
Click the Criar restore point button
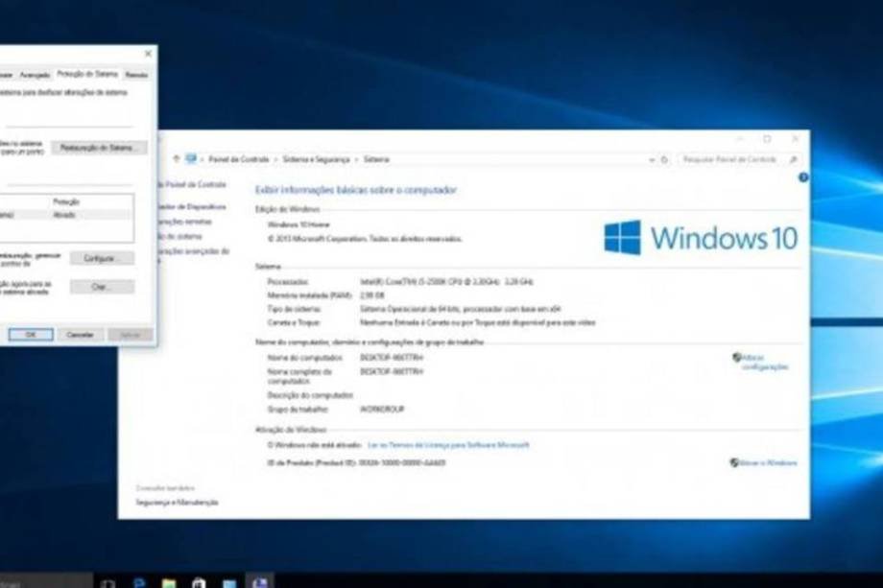(102, 287)
